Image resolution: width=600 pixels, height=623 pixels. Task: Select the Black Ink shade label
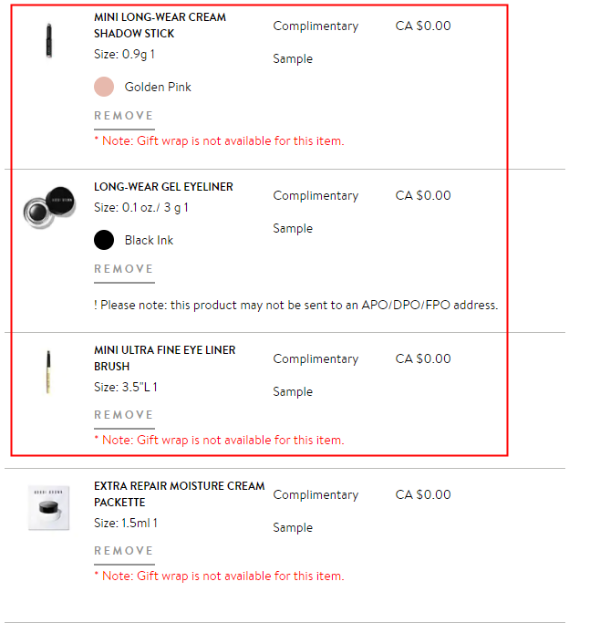pyautogui.click(x=149, y=240)
